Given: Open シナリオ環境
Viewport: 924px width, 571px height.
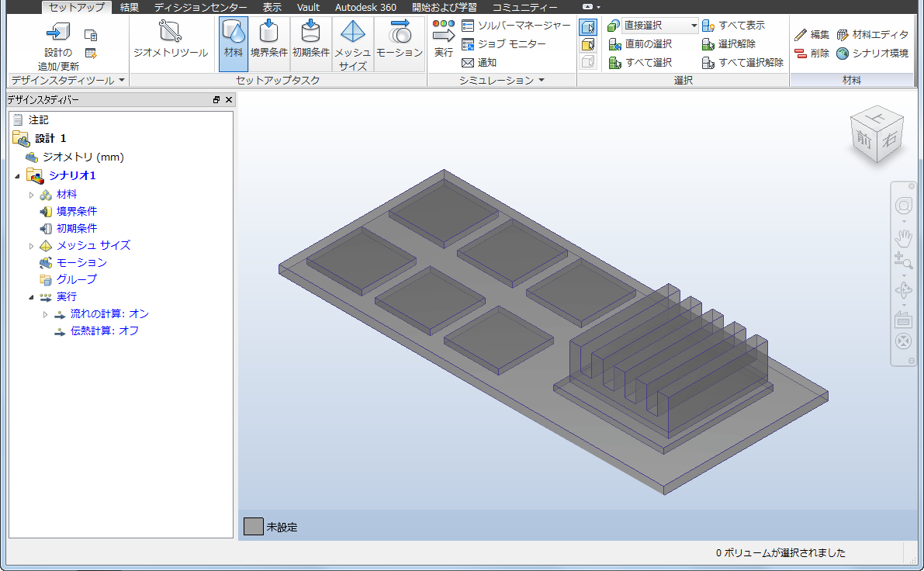Looking at the screenshot, I should tap(873, 54).
